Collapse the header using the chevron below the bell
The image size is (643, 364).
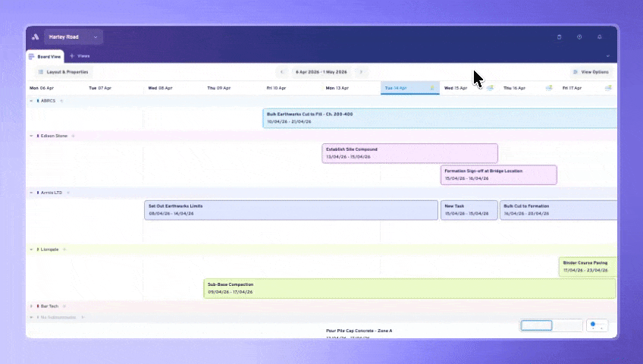point(607,56)
